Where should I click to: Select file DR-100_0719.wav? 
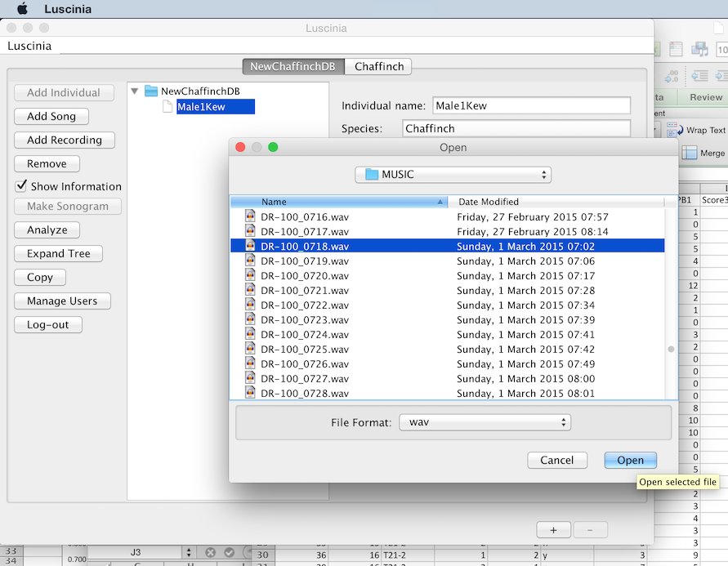point(448,261)
